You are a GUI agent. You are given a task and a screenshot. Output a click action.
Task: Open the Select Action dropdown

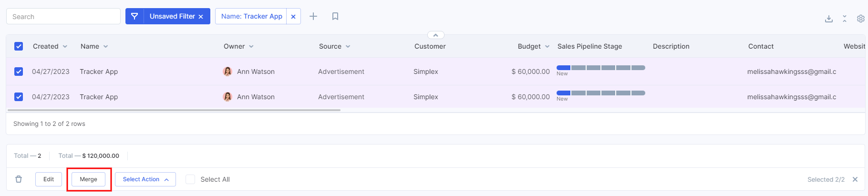pyautogui.click(x=145, y=179)
